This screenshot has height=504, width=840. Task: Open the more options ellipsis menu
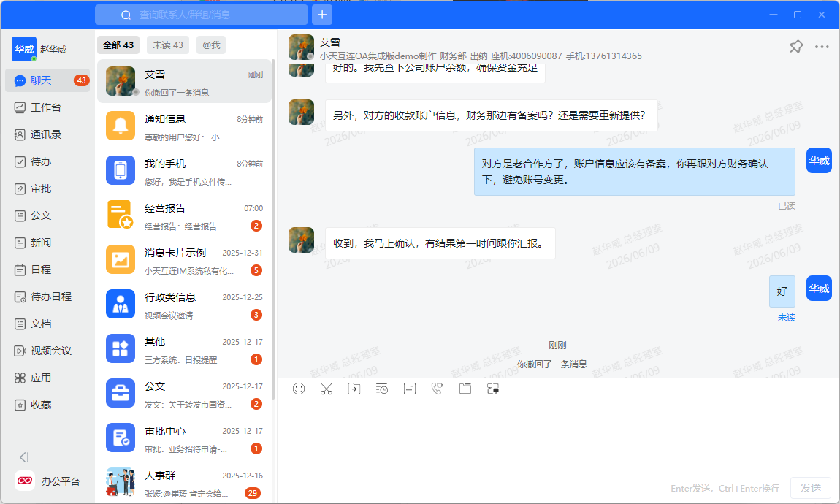pyautogui.click(x=822, y=47)
